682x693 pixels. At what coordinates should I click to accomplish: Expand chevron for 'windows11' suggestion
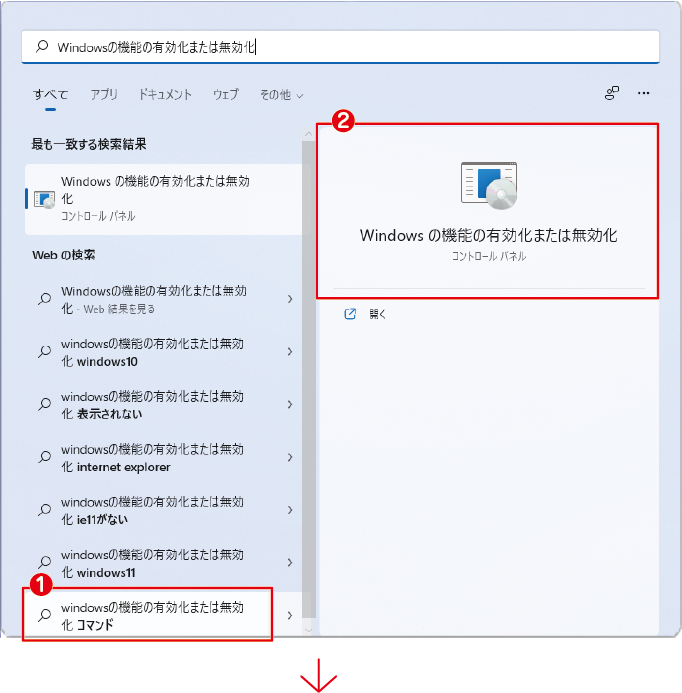pyautogui.click(x=290, y=563)
